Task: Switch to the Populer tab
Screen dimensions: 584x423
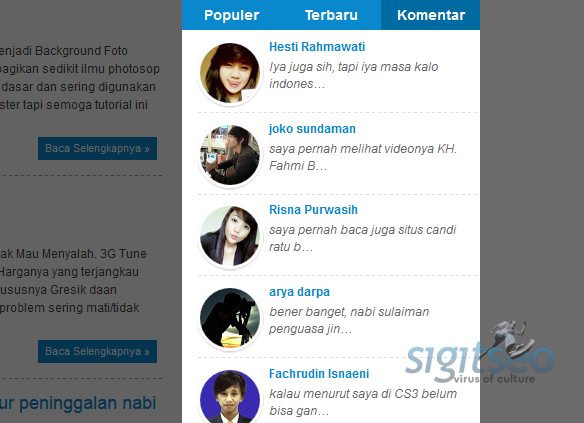Action: click(x=231, y=15)
